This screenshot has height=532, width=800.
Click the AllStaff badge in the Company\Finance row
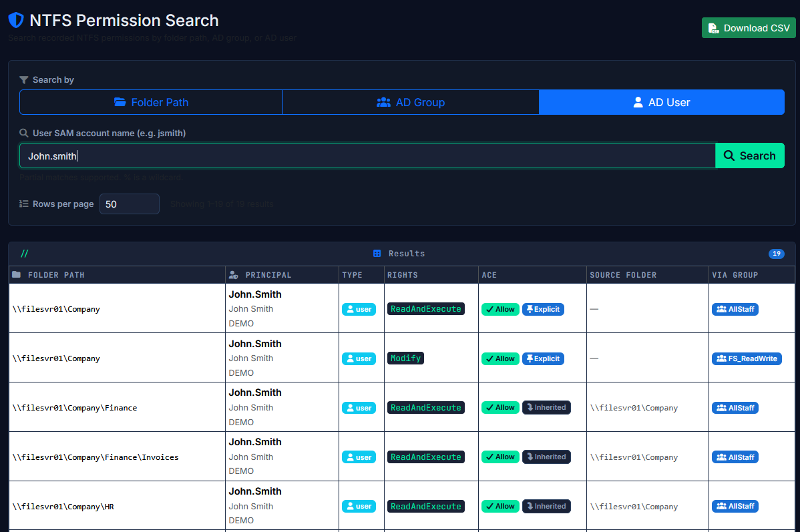(x=735, y=408)
